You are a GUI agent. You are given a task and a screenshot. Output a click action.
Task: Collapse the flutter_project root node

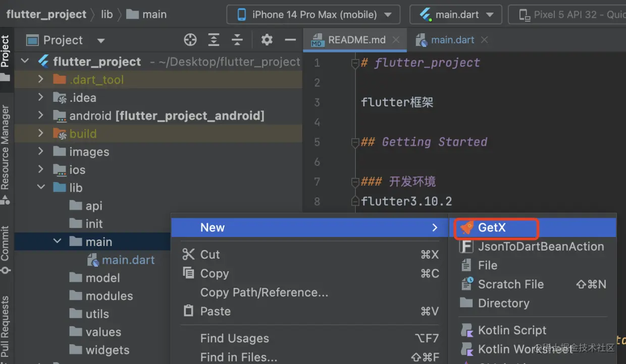point(25,62)
